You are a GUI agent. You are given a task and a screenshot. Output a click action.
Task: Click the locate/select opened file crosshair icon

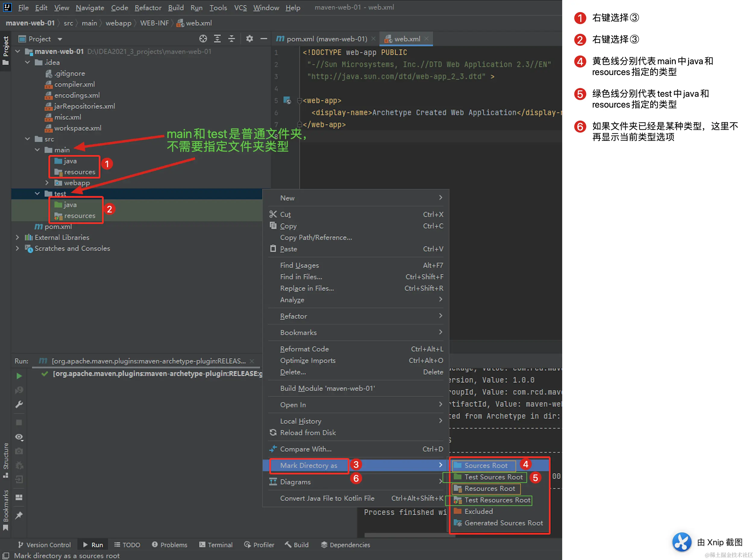tap(203, 39)
